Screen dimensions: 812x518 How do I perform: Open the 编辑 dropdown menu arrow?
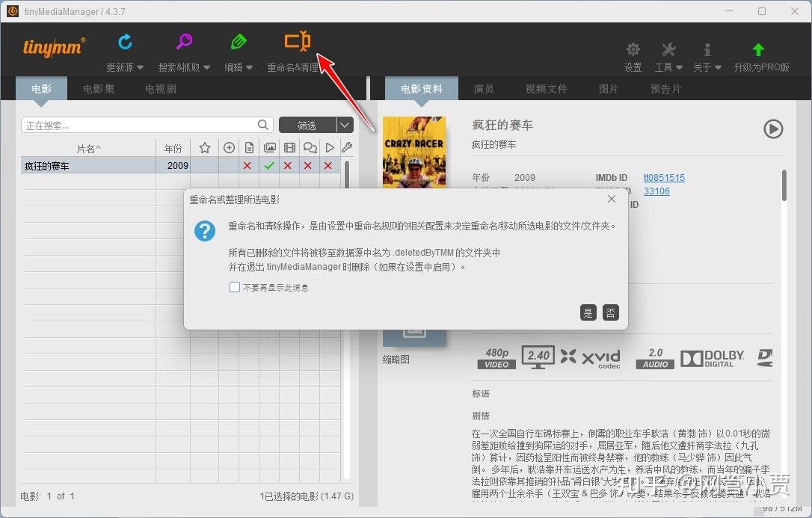(250, 67)
